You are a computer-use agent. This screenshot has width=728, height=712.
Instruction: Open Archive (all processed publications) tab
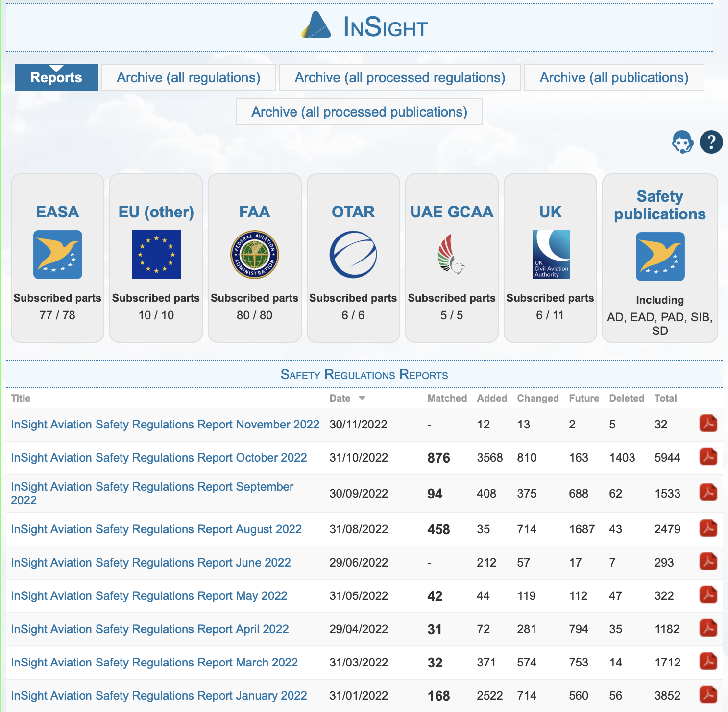point(360,112)
